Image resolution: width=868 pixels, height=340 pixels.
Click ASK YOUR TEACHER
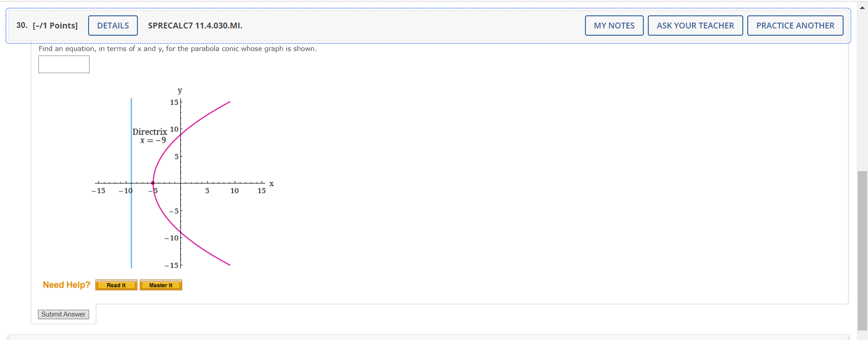(x=695, y=25)
